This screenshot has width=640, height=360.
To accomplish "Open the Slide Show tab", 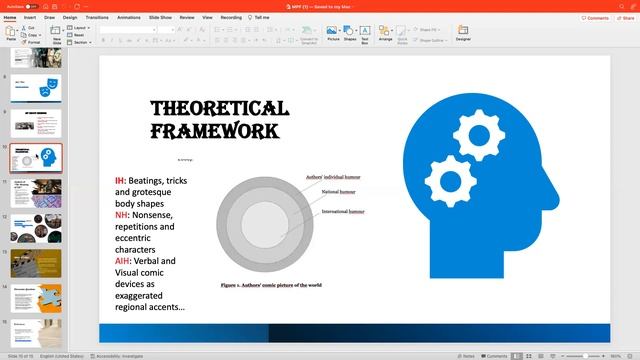I will tap(160, 18).
